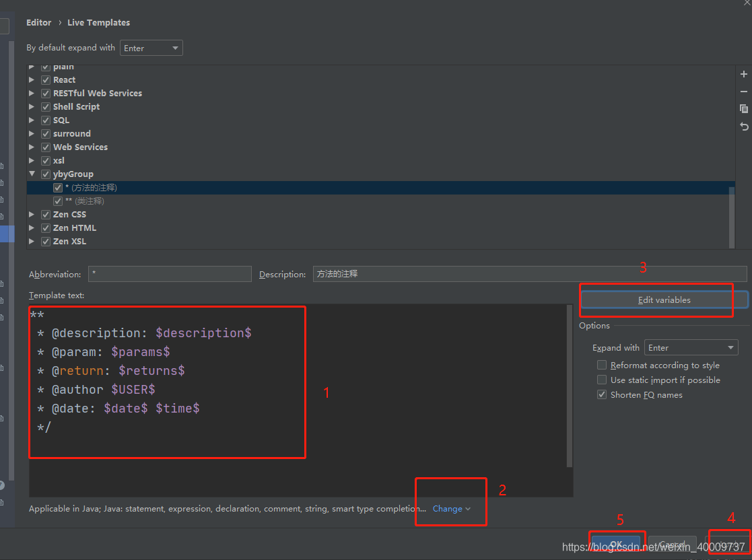
Task: Toggle the surround group checkbox
Action: [x=46, y=134]
